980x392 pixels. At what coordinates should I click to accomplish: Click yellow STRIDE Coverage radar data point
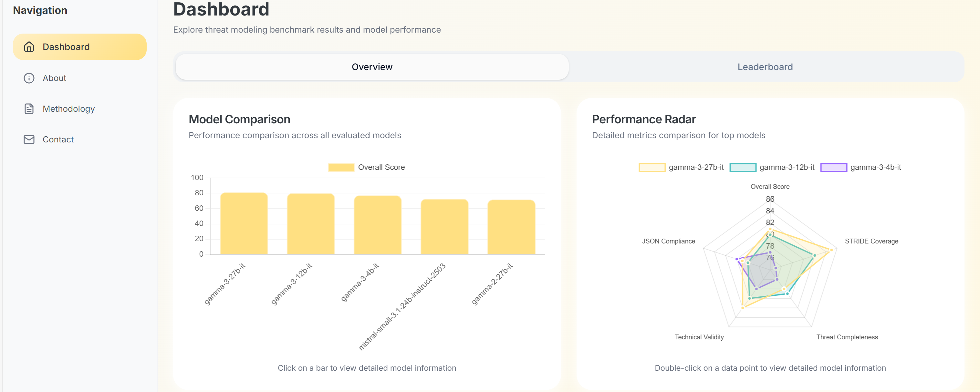point(831,250)
